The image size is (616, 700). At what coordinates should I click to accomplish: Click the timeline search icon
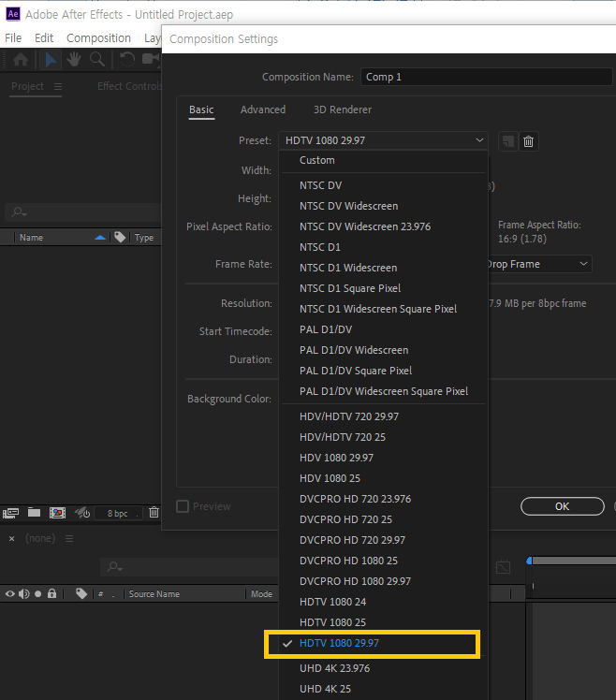tap(114, 567)
